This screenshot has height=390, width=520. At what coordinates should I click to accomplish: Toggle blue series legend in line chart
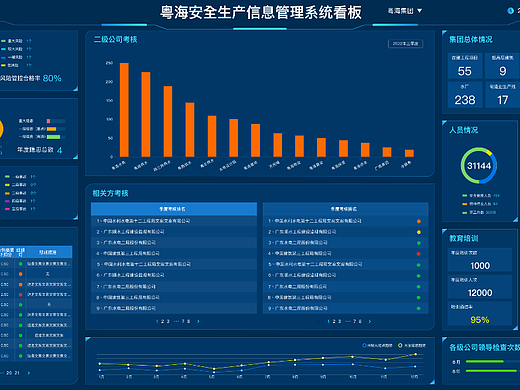(x=377, y=345)
